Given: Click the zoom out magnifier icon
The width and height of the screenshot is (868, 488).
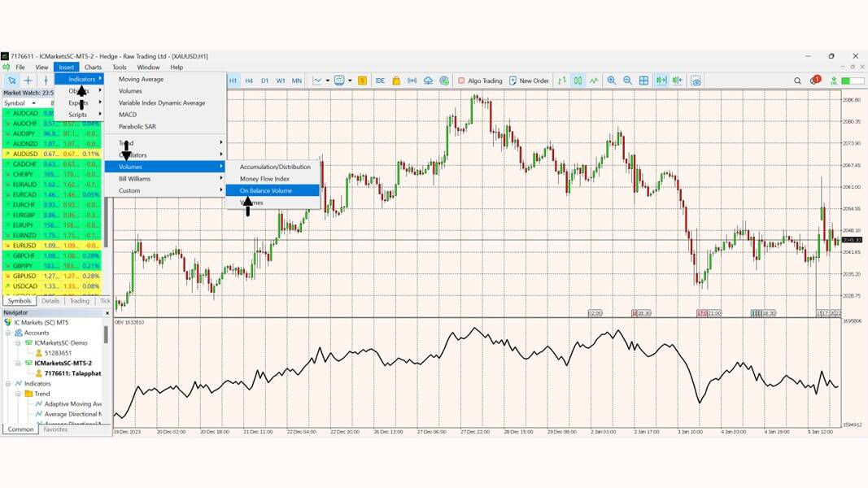Looking at the screenshot, I should click(x=627, y=81).
